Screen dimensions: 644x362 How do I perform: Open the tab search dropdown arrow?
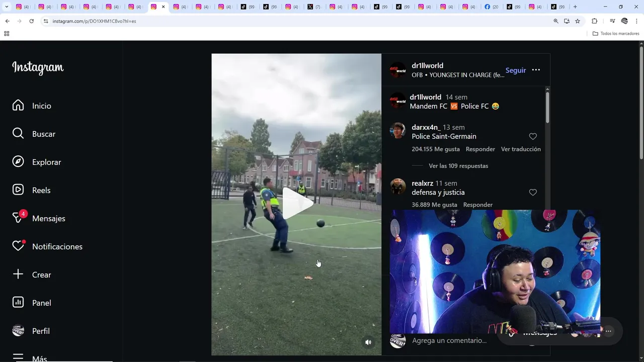[7, 7]
